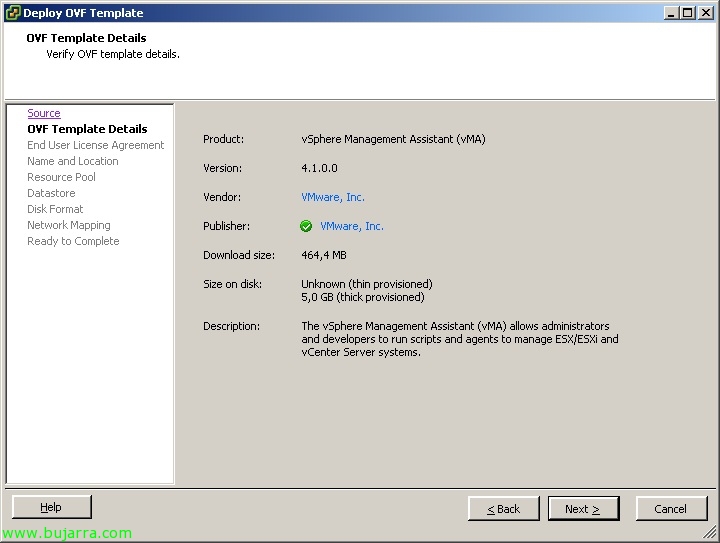The height and width of the screenshot is (543, 720).
Task: Cancel the OVF template deployment
Action: 671,509
